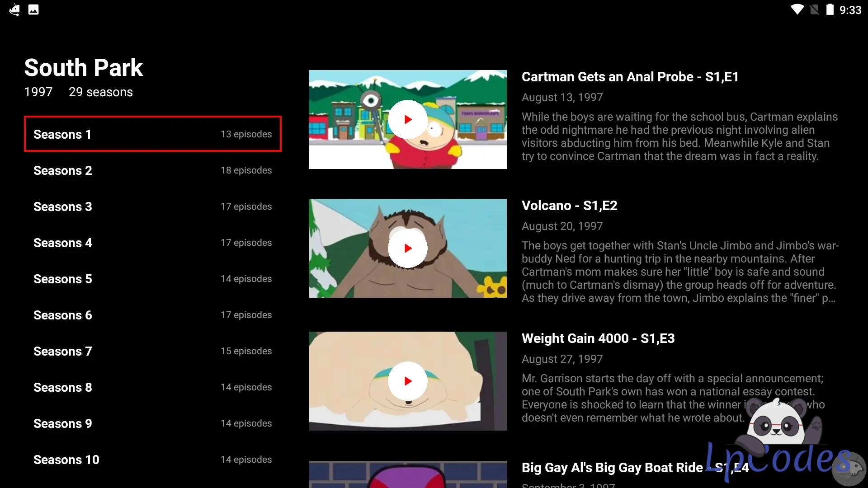Click the Weight Gain 4000 description text
The width and height of the screenshot is (868, 488).
pos(673,398)
